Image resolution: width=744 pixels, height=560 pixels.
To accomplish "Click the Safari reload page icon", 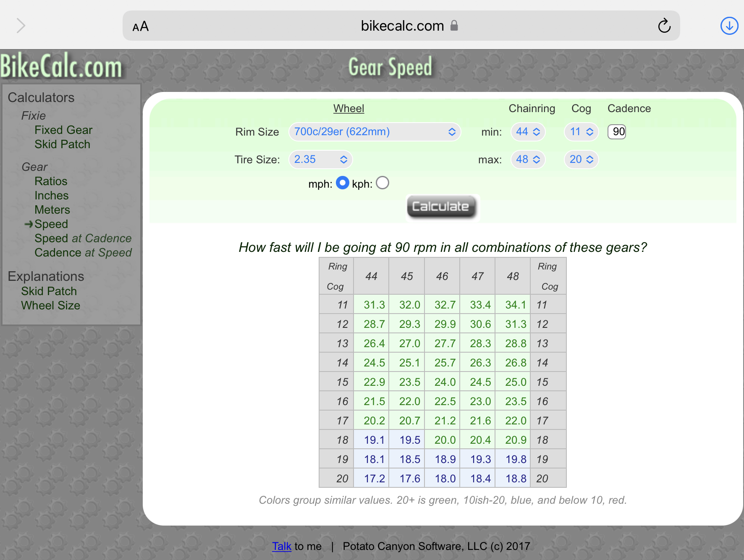I will 664,26.
